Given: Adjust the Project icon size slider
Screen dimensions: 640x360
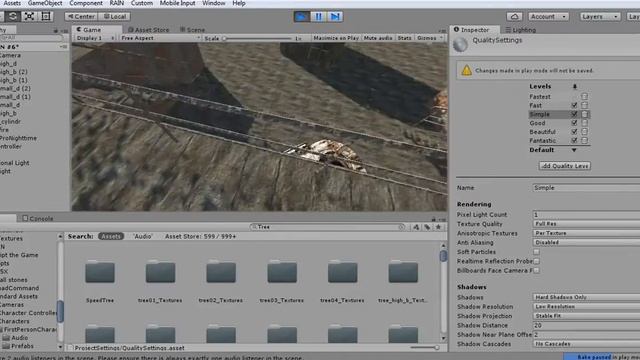Looking at the screenshot, I should (424, 348).
